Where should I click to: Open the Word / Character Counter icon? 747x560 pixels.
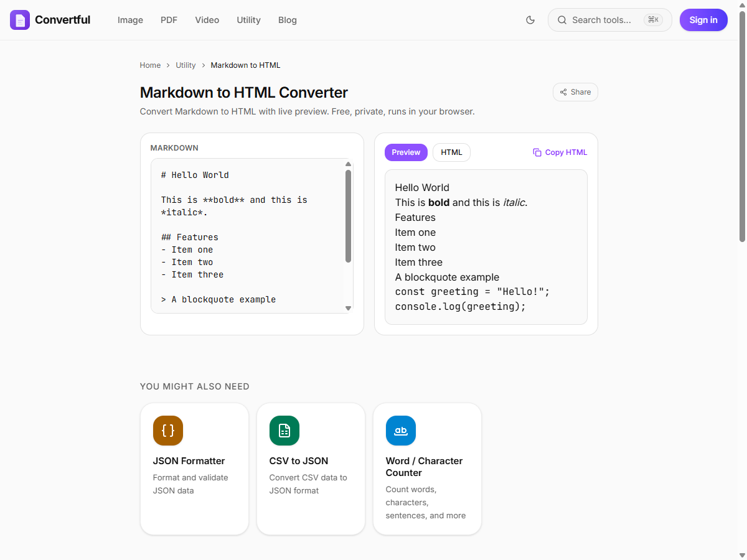point(401,431)
